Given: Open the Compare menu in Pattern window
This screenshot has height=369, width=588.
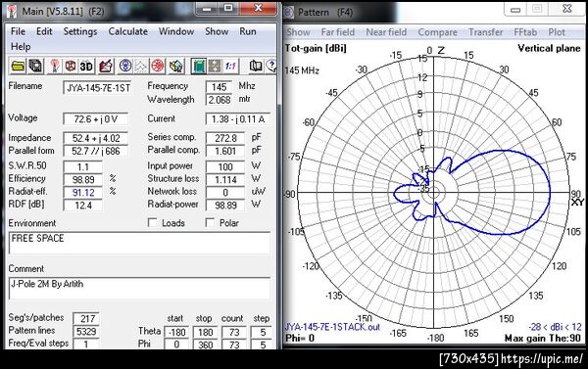Looking at the screenshot, I should tap(438, 32).
